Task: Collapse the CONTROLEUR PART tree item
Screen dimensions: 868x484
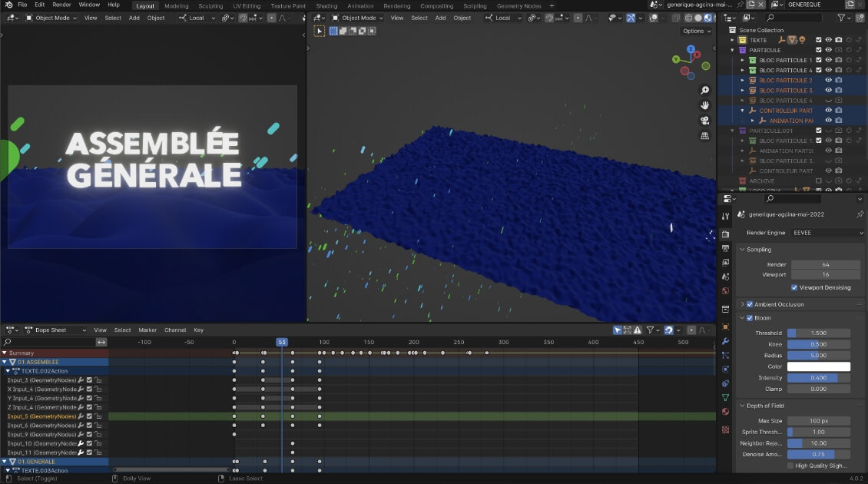Action: coord(742,111)
